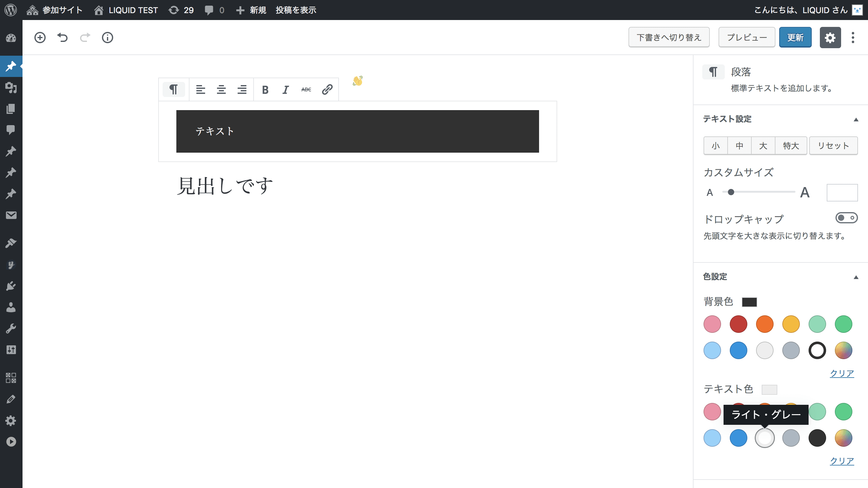Click the redo icon in top bar
The image size is (868, 488).
tap(85, 38)
